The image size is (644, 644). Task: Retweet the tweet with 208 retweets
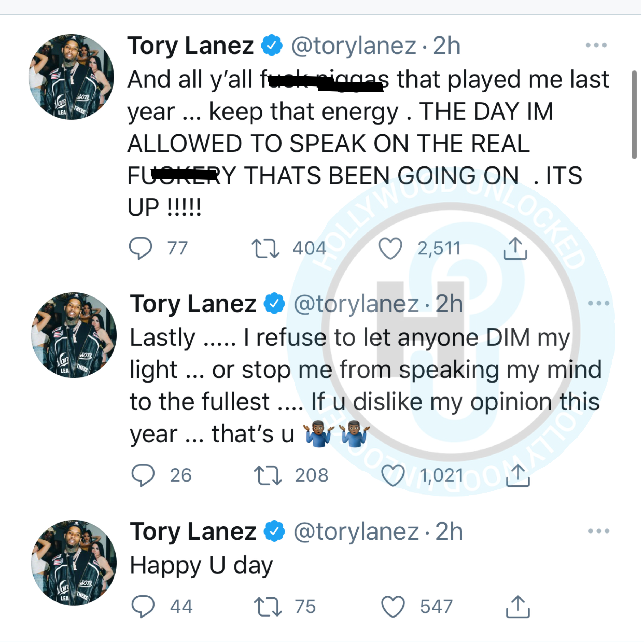[268, 475]
